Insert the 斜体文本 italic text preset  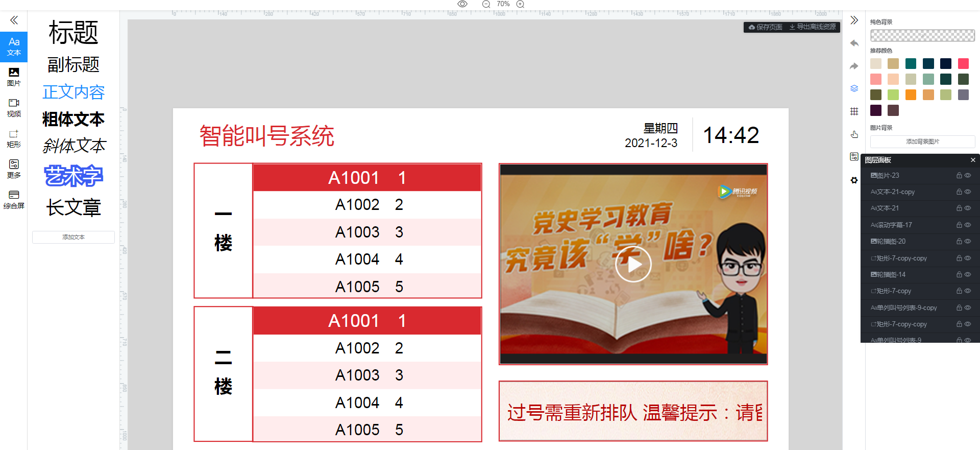click(74, 146)
